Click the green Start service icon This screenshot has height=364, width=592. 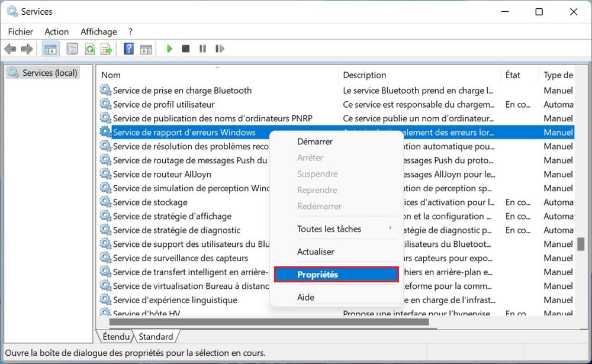(169, 49)
